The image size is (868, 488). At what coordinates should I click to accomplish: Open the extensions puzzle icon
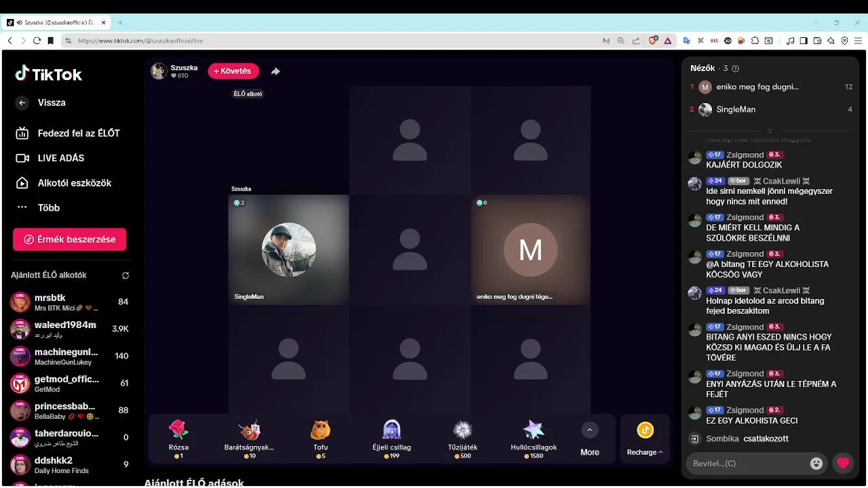755,41
